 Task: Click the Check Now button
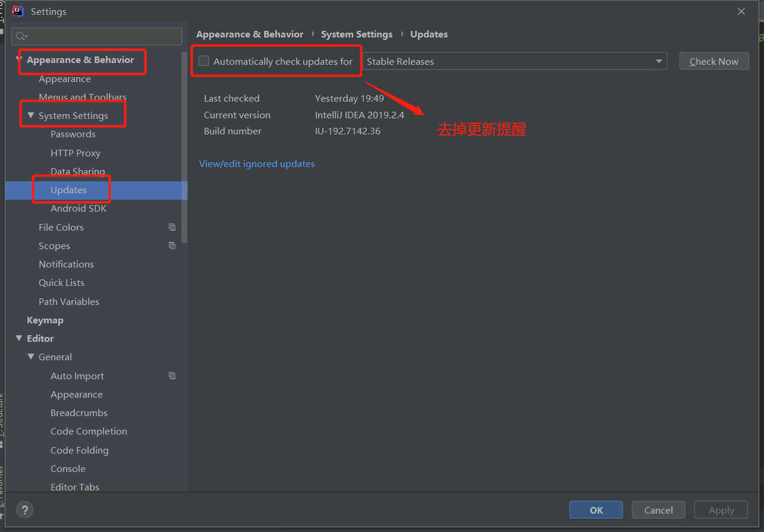pos(714,61)
